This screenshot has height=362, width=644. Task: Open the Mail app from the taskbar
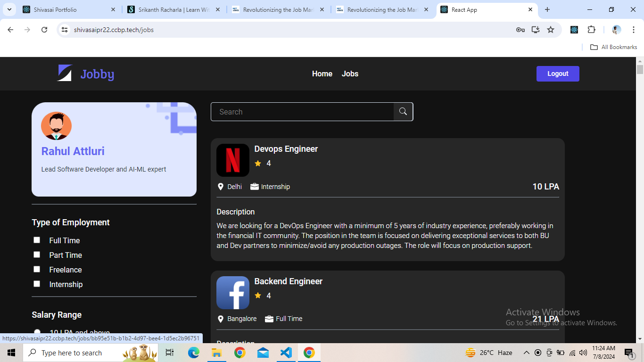[263, 353]
